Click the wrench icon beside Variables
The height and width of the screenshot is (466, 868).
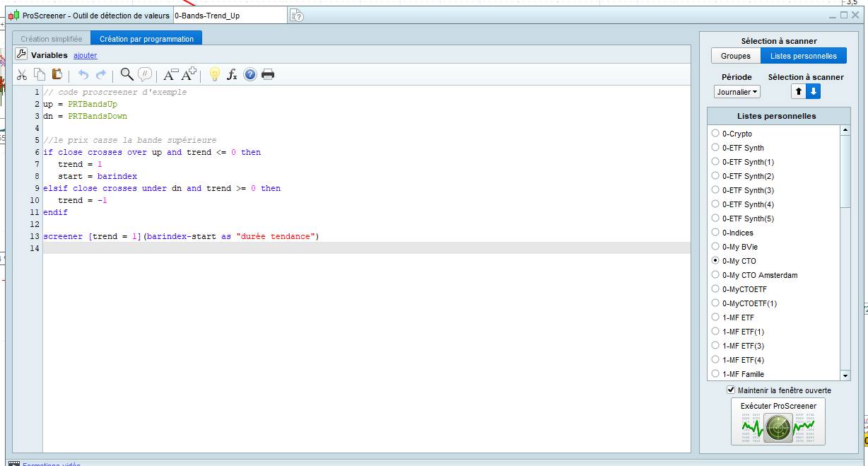[x=21, y=54]
